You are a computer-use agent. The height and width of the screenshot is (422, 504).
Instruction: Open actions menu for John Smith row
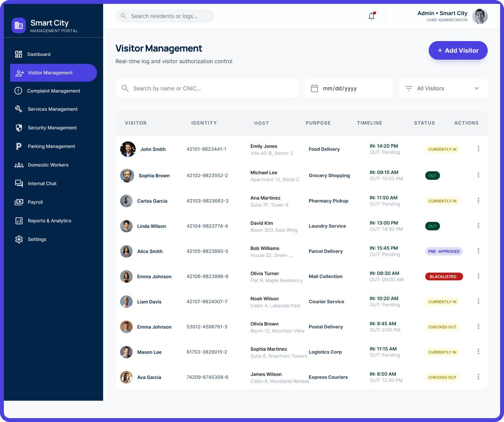pos(478,149)
